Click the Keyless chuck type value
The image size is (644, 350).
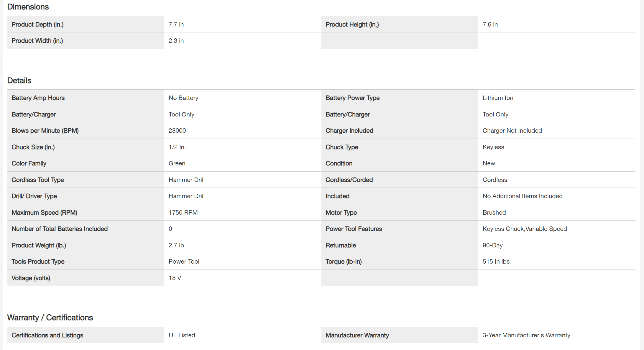[493, 147]
